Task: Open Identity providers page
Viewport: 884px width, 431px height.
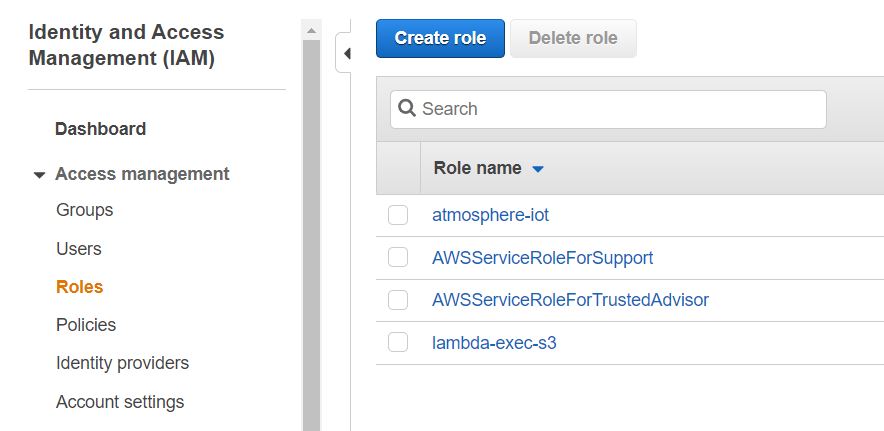Action: point(122,363)
